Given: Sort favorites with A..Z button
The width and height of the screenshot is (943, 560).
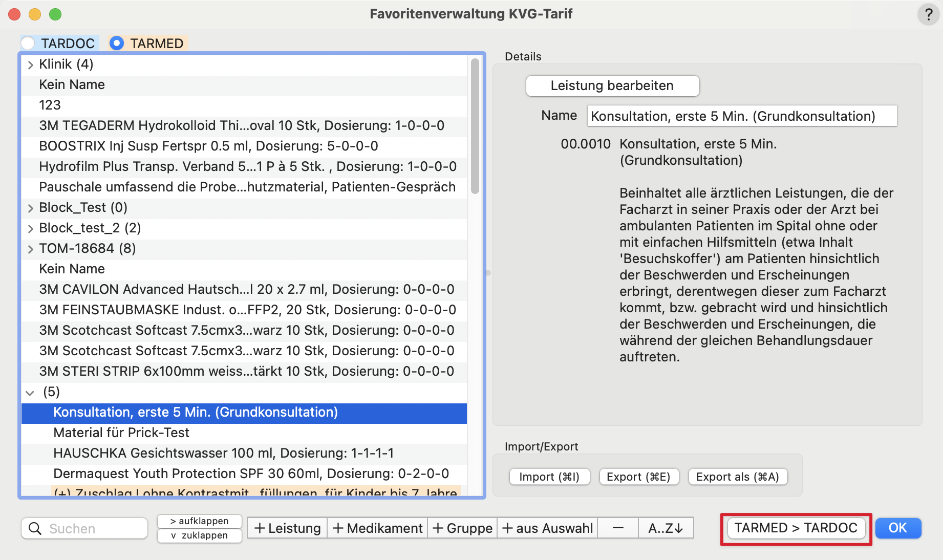Looking at the screenshot, I should click(666, 528).
